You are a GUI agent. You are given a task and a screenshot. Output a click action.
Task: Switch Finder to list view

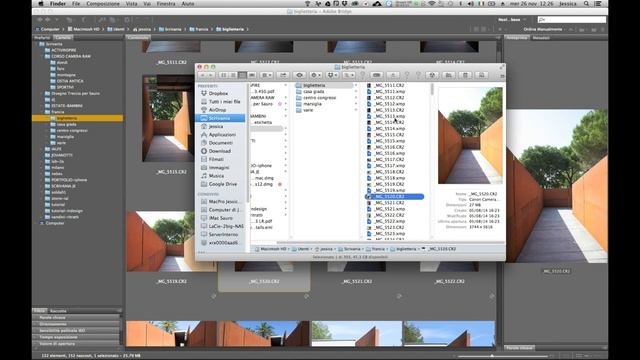(233, 75)
